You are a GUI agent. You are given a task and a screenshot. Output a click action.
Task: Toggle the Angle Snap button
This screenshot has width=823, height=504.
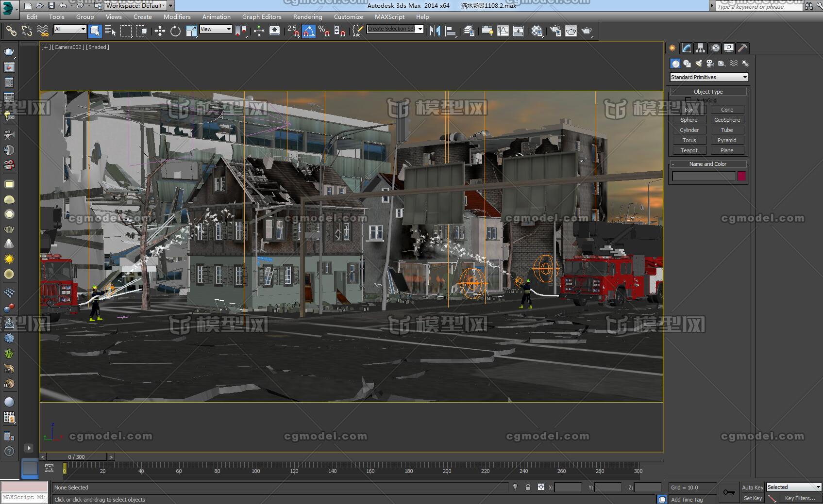(x=309, y=31)
